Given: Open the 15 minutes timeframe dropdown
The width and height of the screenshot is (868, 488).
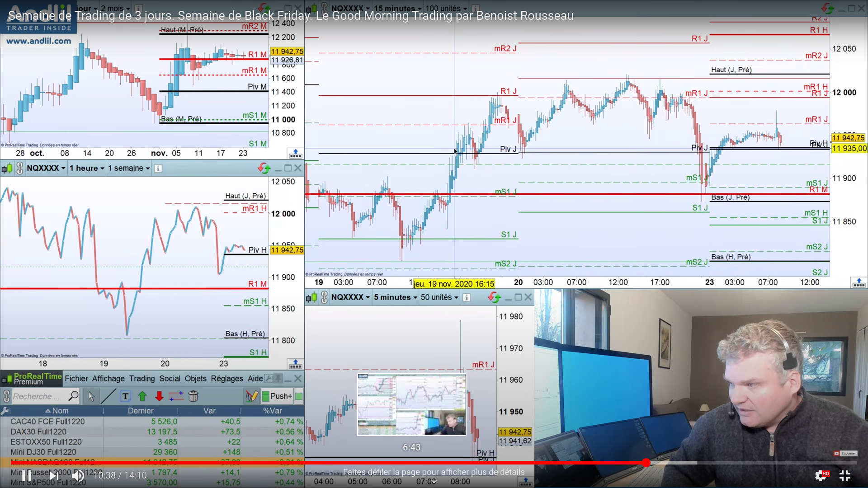Looking at the screenshot, I should (x=398, y=8).
